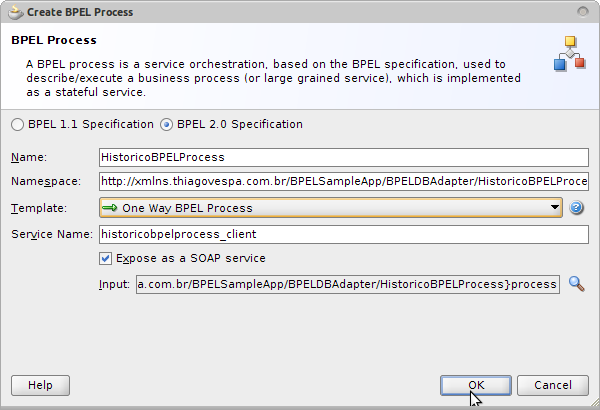The image size is (600, 410).
Task: Select BPEL 1.1 Specification radio button
Action: (17, 124)
